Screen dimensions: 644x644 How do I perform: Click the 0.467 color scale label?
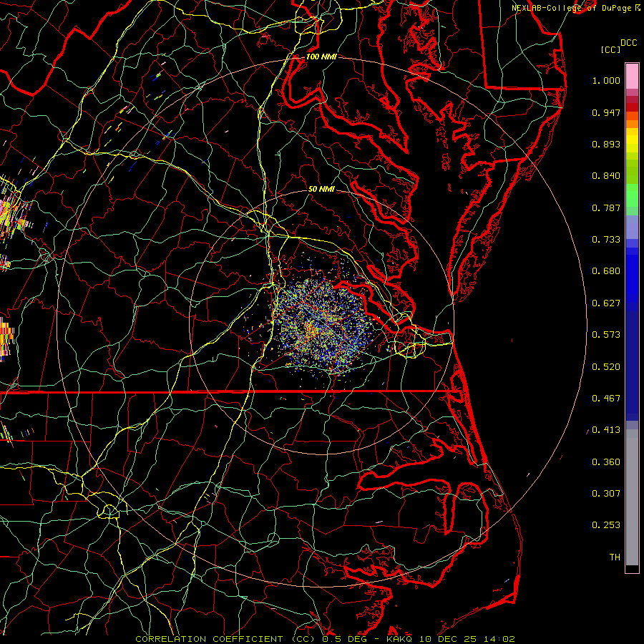tap(606, 399)
